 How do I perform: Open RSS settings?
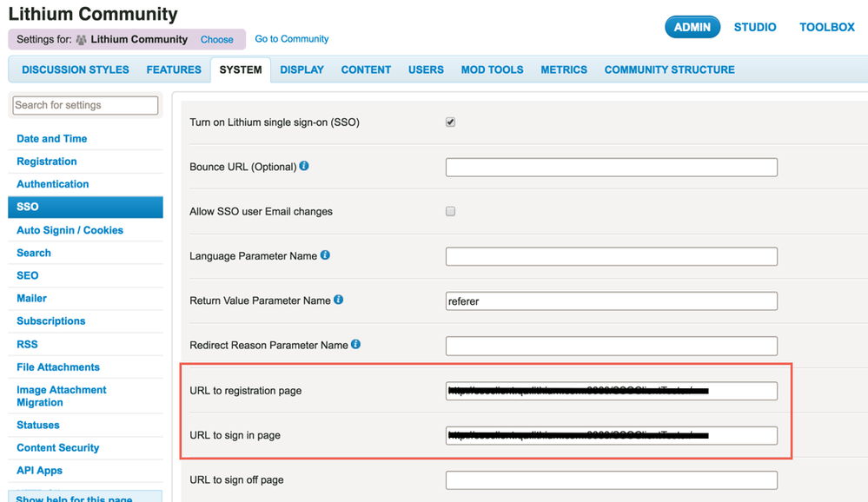tap(27, 344)
